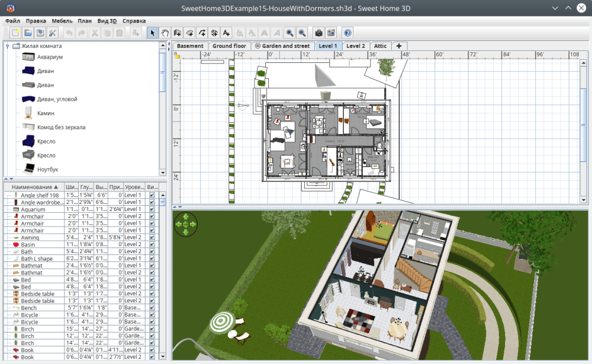Switch to Attic level tab
This screenshot has width=592, height=364.
[x=380, y=46]
